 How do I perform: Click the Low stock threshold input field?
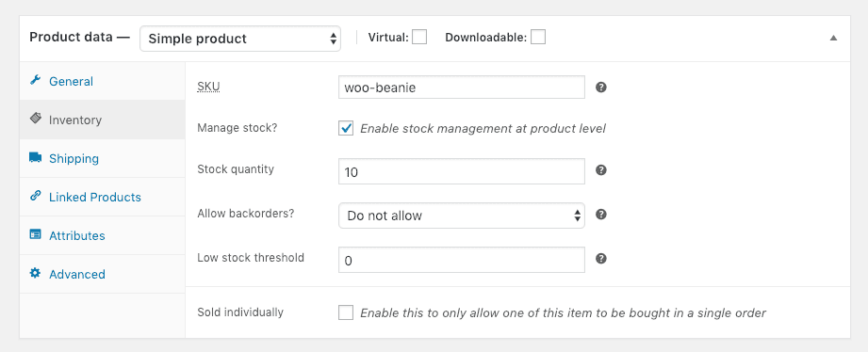[462, 260]
